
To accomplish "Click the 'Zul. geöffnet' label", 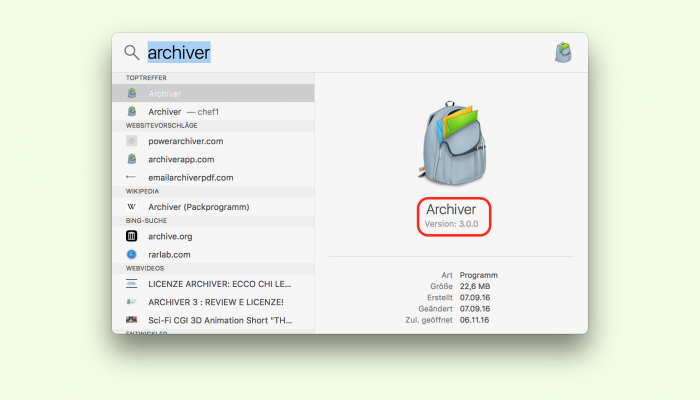I will point(429,320).
